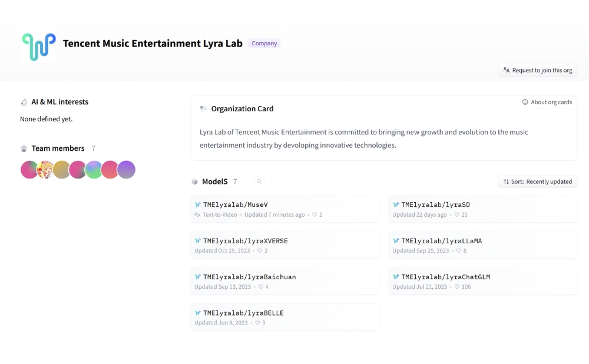Image resolution: width=589 pixels, height=364 pixels.
Task: Click the Organization Card heading text
Action: pyautogui.click(x=242, y=109)
